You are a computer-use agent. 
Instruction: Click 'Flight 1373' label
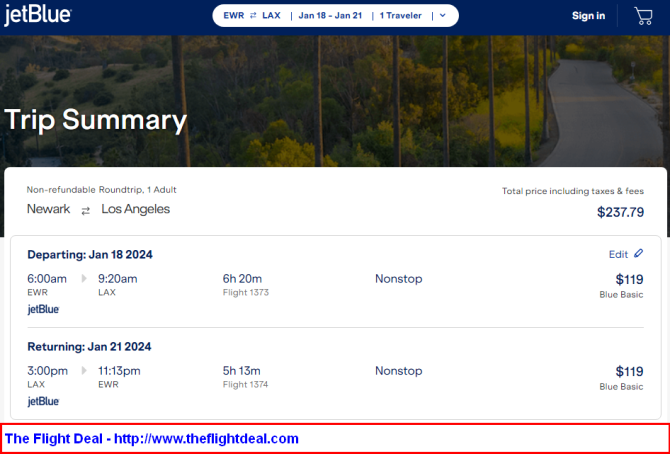(x=246, y=292)
